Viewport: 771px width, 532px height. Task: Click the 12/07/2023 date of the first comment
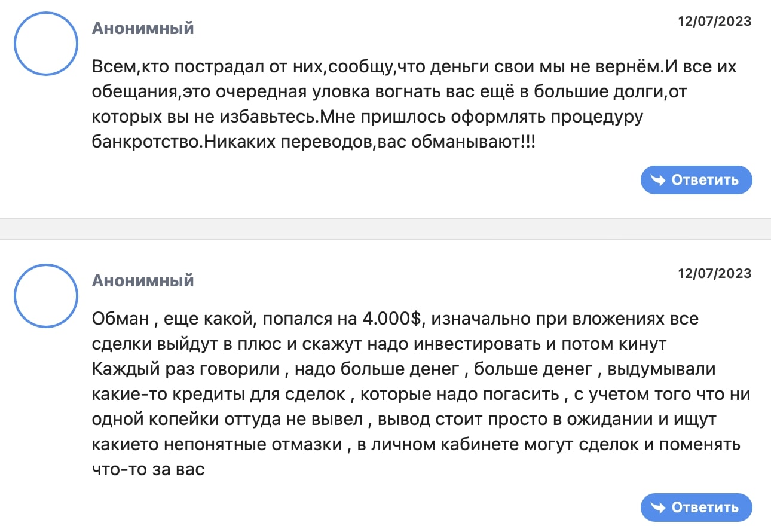pos(715,22)
